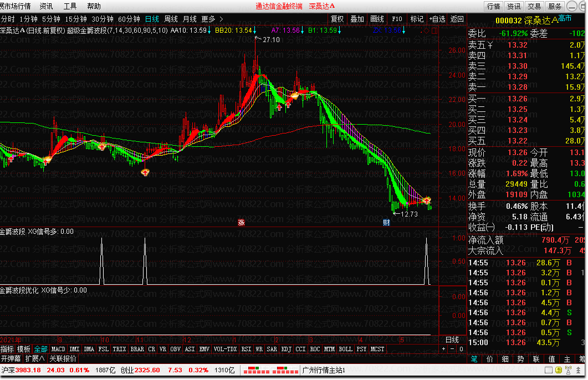Select the 笔 tab in quote panel
Image resolution: width=588 pixels, height=380 pixels.
[474, 359]
